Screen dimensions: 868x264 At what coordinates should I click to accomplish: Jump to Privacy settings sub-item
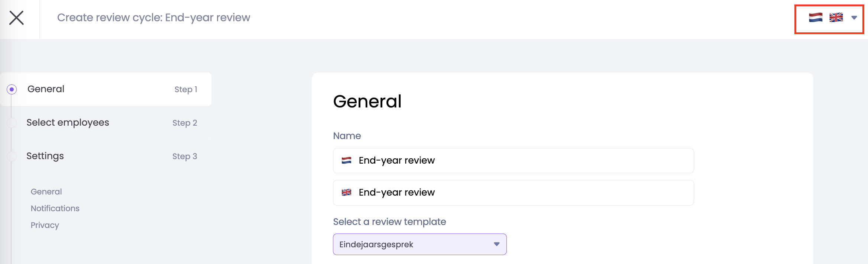[45, 225]
